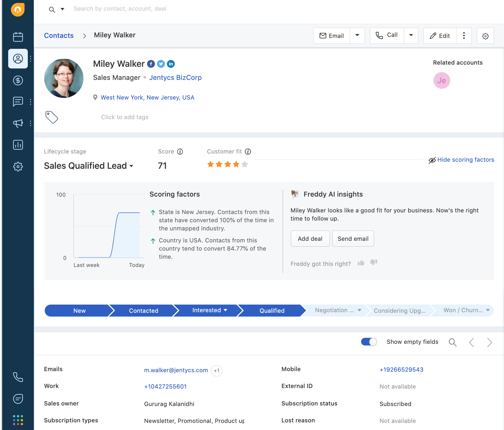Click the Add deal button
The width and height of the screenshot is (504, 430).
click(x=310, y=239)
